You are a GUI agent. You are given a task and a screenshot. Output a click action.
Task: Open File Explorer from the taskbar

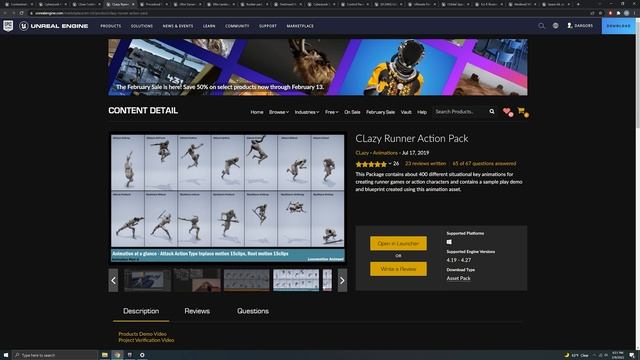point(105,355)
